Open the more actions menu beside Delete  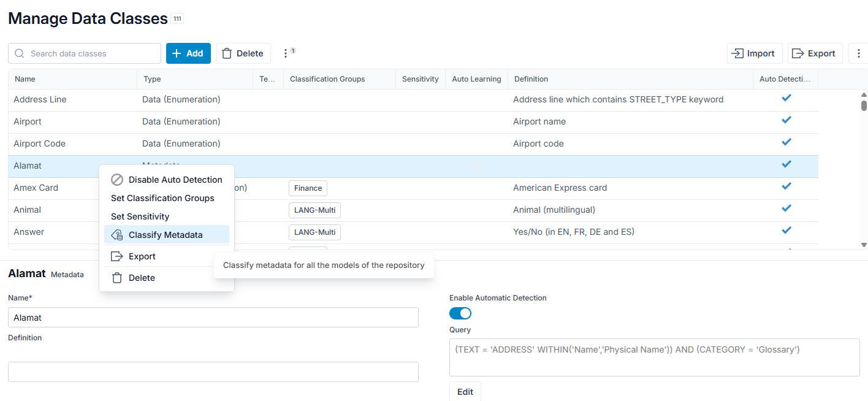pos(286,53)
